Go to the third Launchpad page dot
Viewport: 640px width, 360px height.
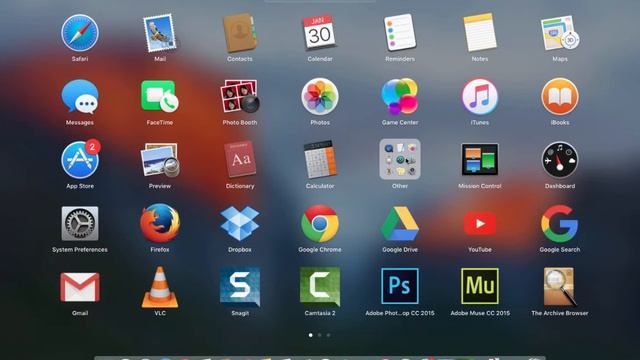pos(328,335)
